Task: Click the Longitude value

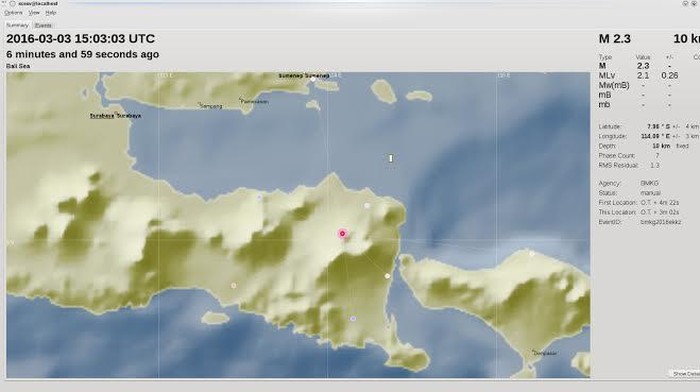Action: pyautogui.click(x=655, y=136)
